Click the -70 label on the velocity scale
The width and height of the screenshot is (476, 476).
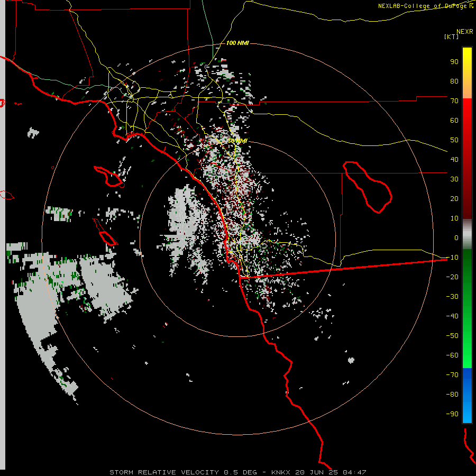pos(452,374)
